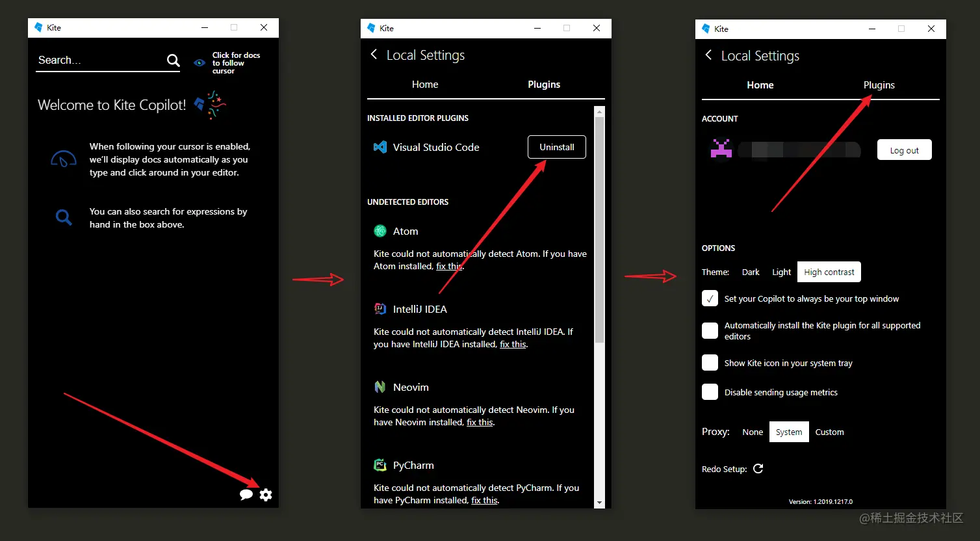Check Disable sending usage metrics

coord(710,392)
